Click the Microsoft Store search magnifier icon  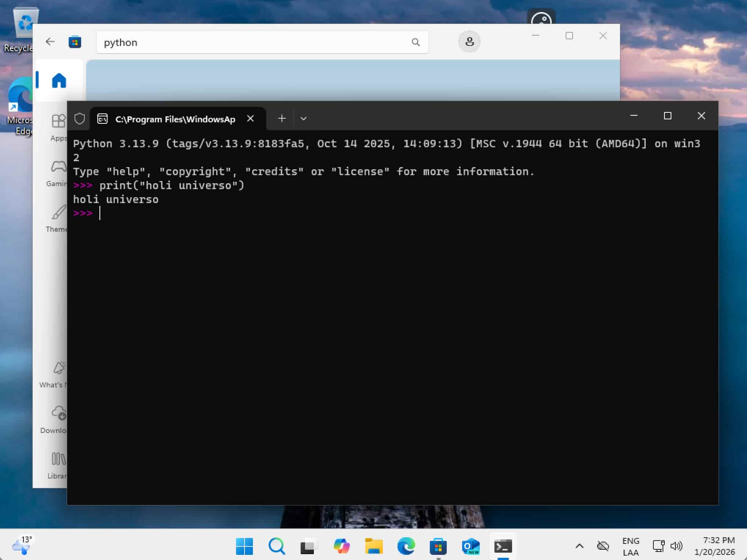tap(416, 42)
